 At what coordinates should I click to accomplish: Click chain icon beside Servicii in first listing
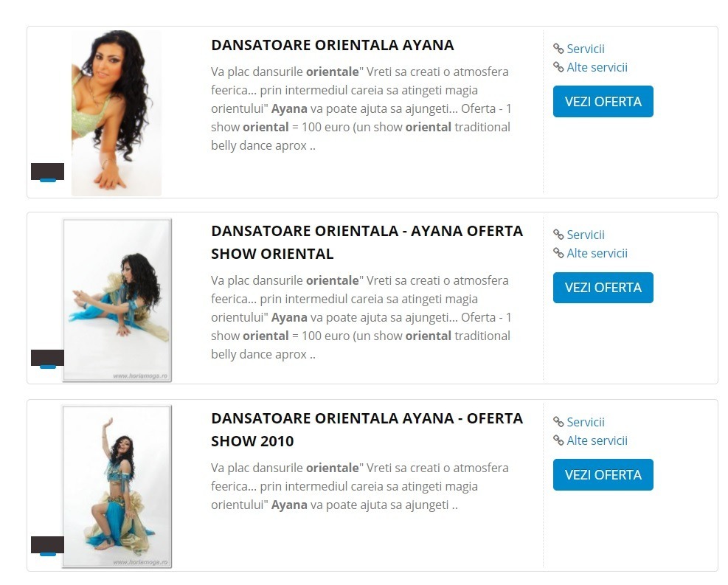(558, 49)
